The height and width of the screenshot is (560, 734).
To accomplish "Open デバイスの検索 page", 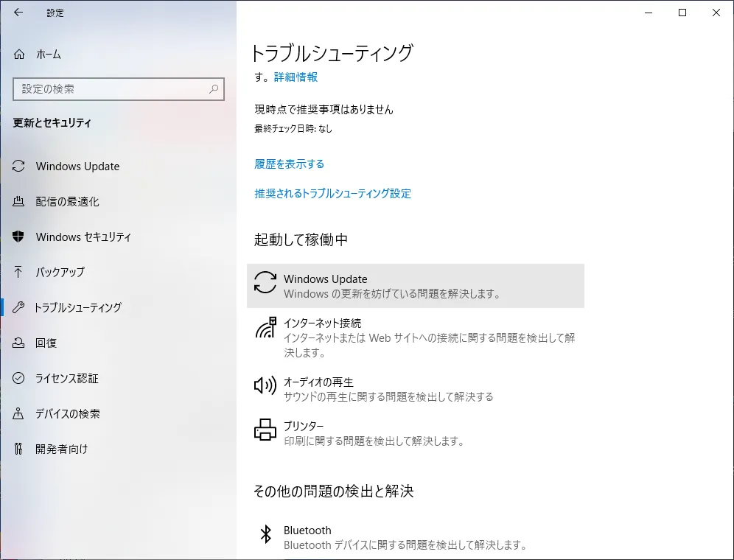I will click(68, 413).
